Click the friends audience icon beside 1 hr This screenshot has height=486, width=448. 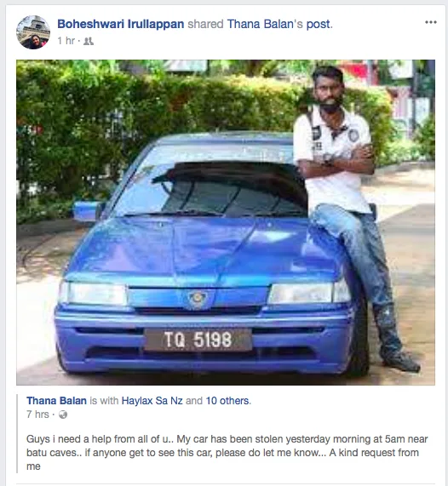(x=89, y=41)
